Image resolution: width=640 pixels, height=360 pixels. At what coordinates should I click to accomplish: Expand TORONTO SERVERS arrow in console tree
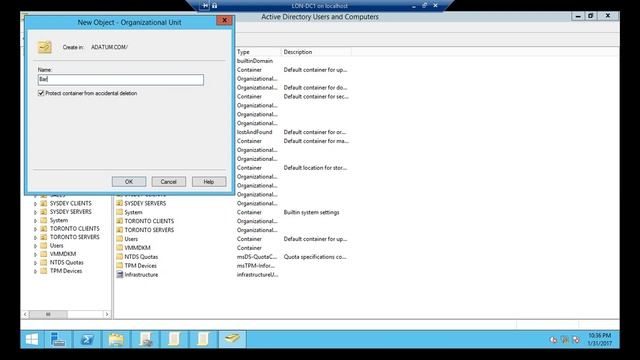pos(35,237)
